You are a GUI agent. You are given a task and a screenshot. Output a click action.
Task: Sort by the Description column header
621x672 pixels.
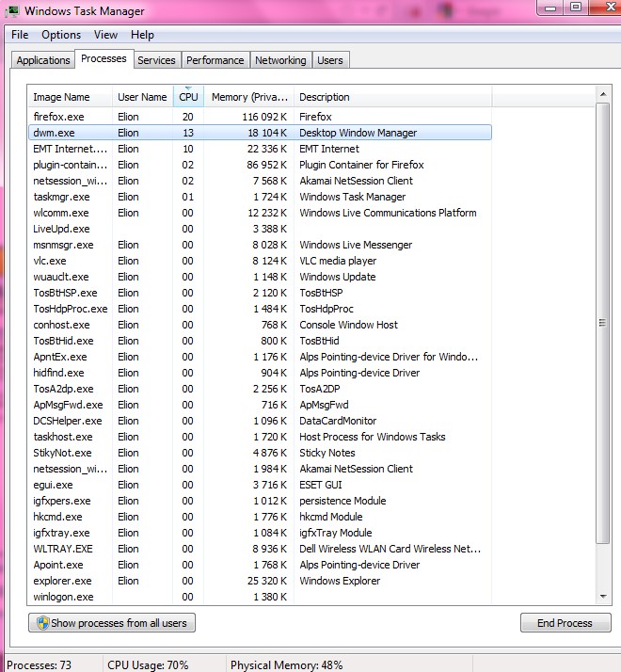click(393, 97)
